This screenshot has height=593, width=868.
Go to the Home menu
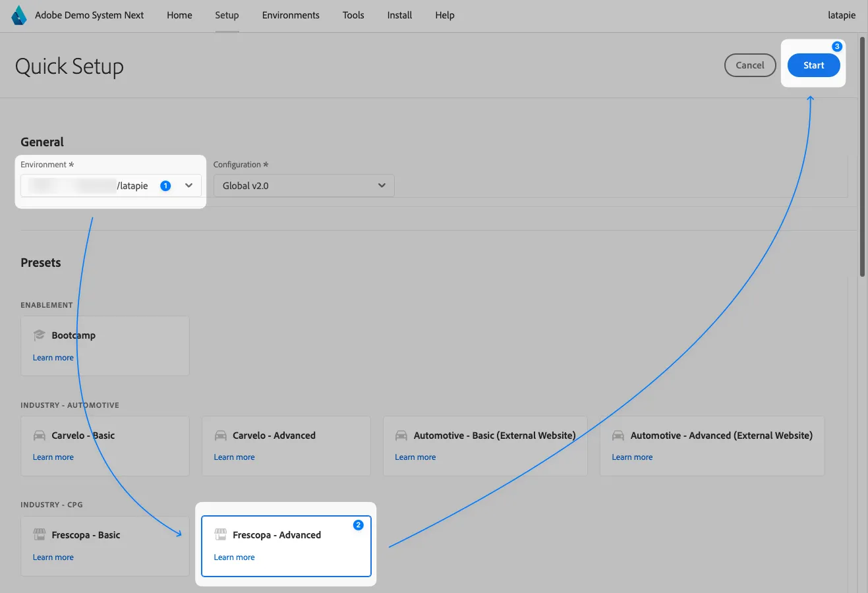[x=179, y=15]
